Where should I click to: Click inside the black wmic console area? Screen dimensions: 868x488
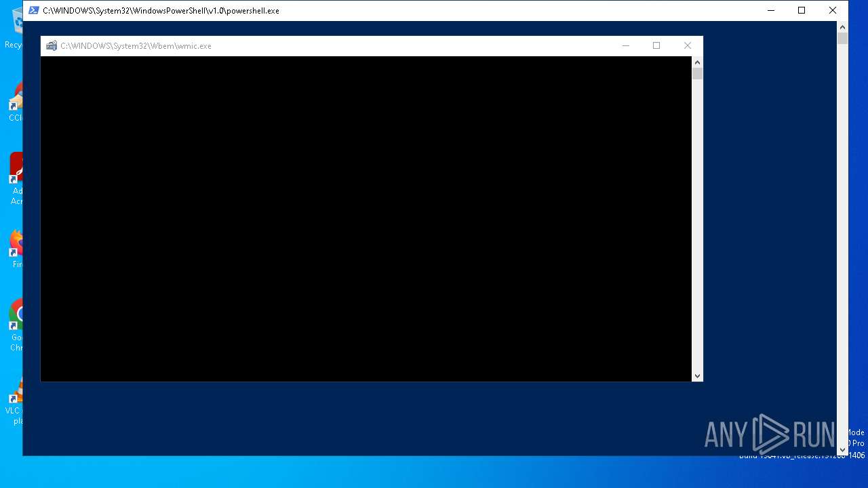pos(366,218)
